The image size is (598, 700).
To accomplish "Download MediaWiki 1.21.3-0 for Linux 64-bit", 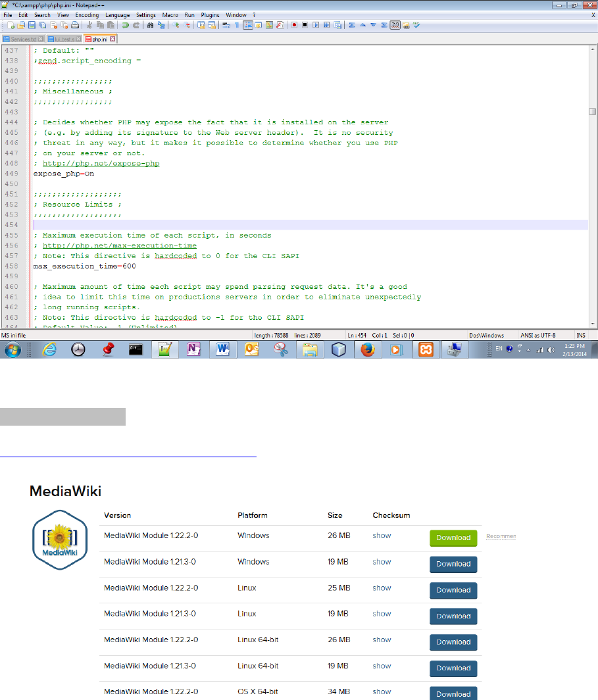I will (x=453, y=668).
